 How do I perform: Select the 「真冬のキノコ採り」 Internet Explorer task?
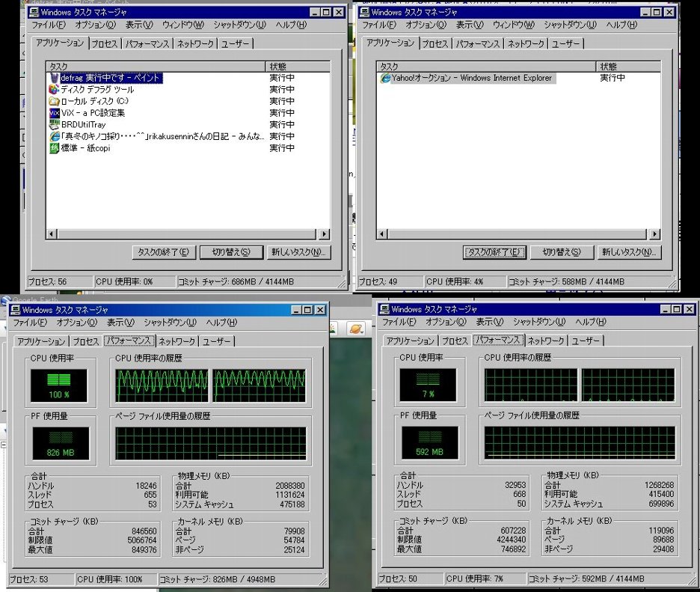click(x=157, y=136)
